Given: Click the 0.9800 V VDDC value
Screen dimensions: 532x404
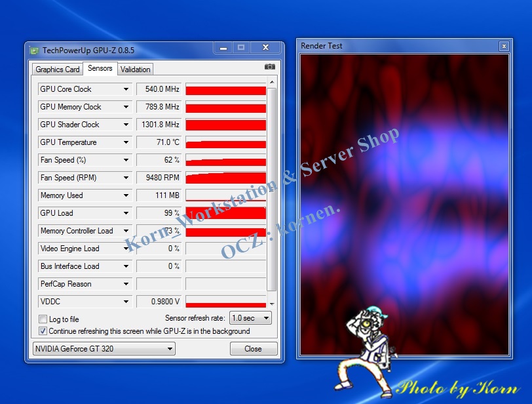Looking at the screenshot, I should tap(159, 302).
